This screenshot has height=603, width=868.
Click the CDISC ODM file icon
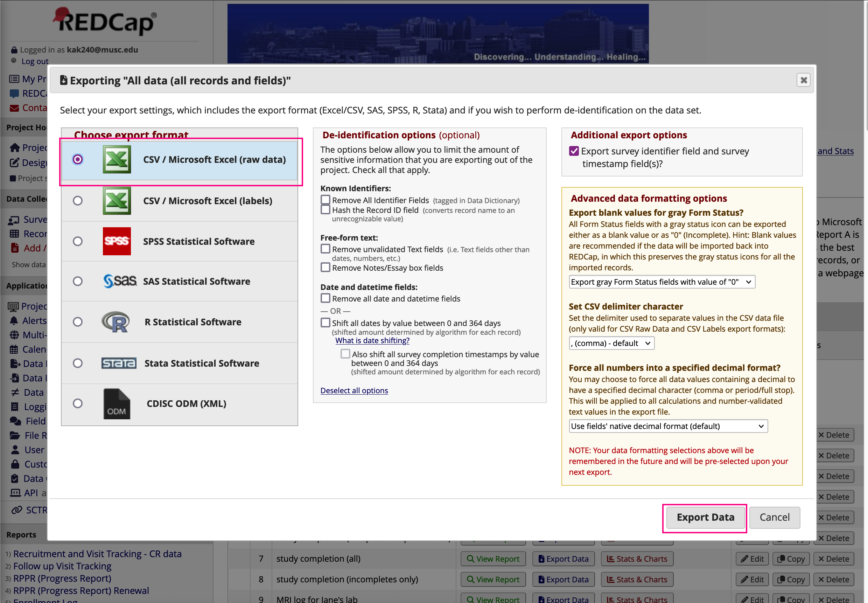click(117, 403)
